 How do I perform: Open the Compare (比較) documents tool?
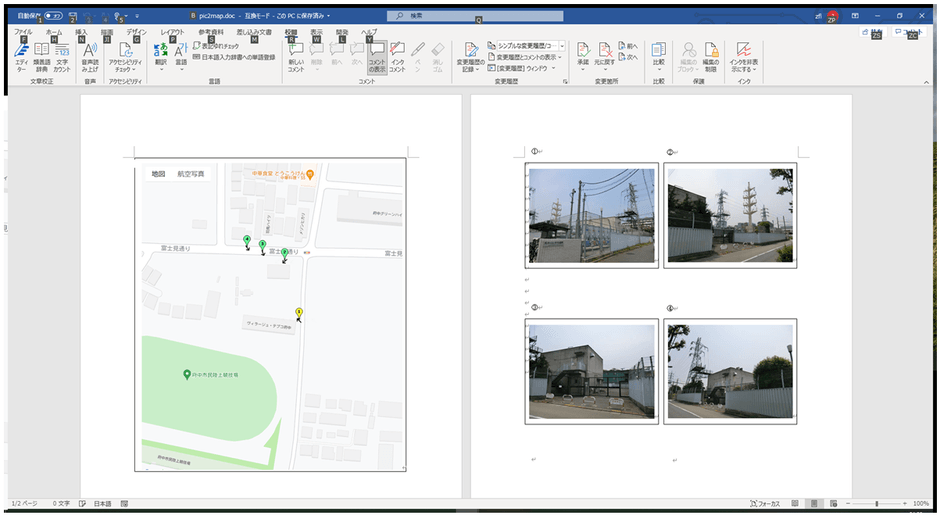[x=658, y=56]
